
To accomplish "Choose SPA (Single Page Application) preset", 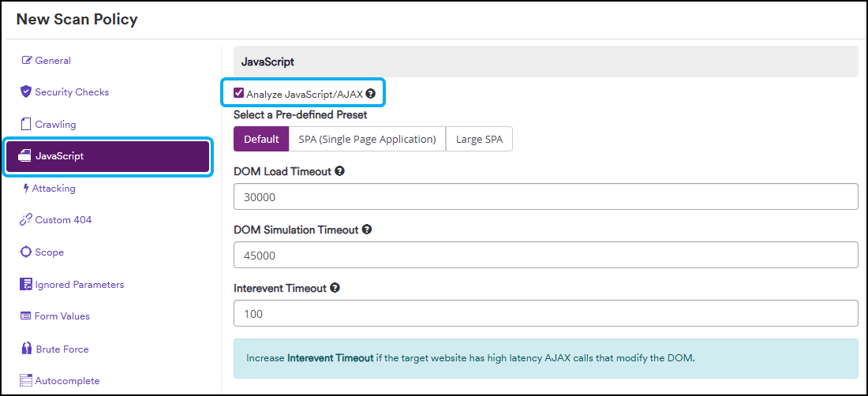I will 367,140.
